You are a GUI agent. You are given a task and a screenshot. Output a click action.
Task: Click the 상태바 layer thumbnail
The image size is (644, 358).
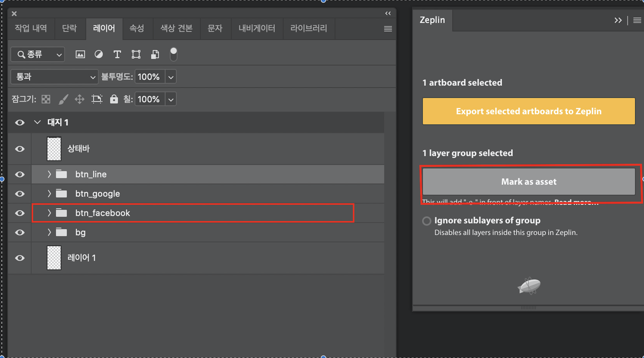[54, 149]
